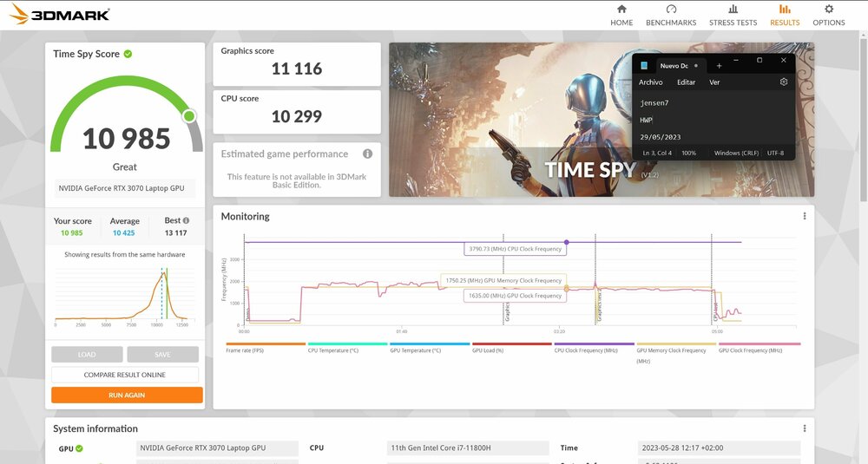The height and width of the screenshot is (464, 868).
Task: Open the Benchmarks gauge icon
Action: [672, 9]
